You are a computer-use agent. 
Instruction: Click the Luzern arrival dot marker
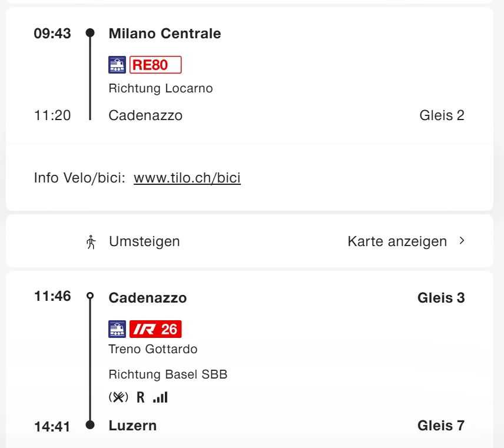(x=90, y=425)
